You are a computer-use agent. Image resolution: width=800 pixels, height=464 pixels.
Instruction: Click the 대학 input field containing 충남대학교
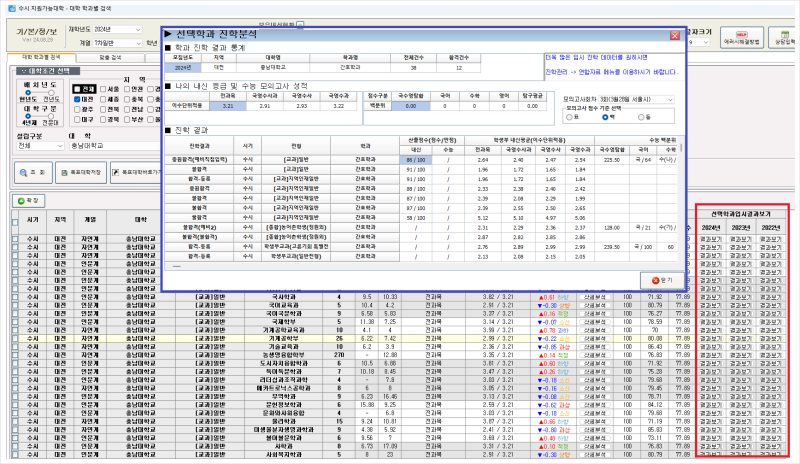pos(115,146)
